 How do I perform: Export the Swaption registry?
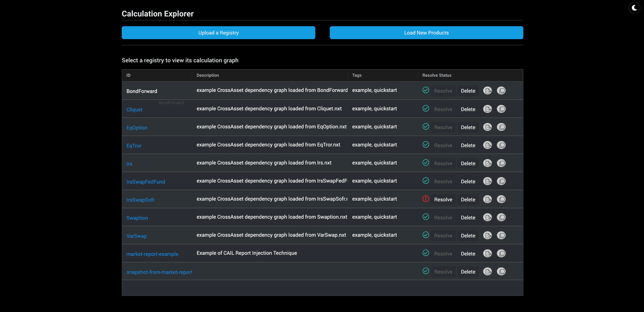click(487, 217)
